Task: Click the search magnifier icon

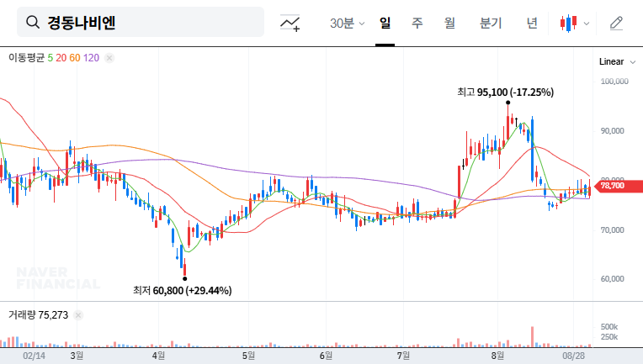Action: pos(33,23)
